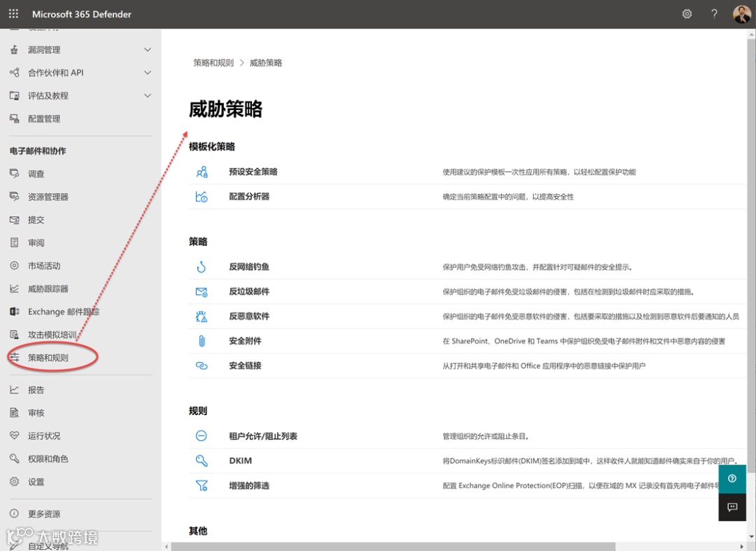Open the settings gear in the header
The image size is (756, 551).
pyautogui.click(x=687, y=14)
